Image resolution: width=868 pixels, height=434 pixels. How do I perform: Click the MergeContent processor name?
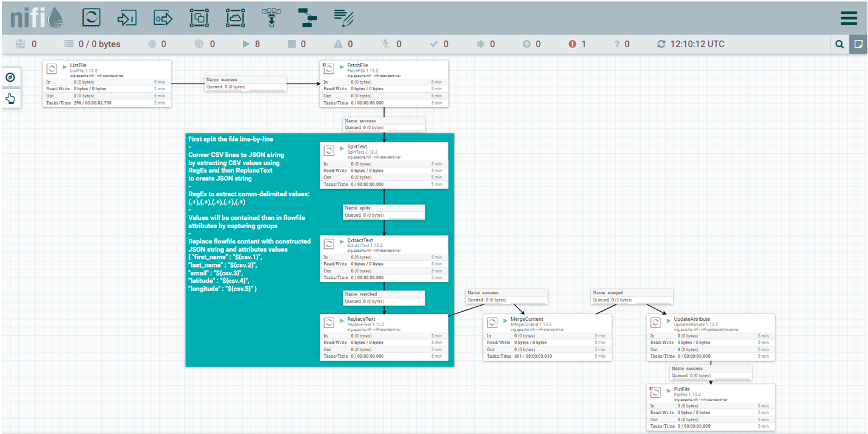526,319
